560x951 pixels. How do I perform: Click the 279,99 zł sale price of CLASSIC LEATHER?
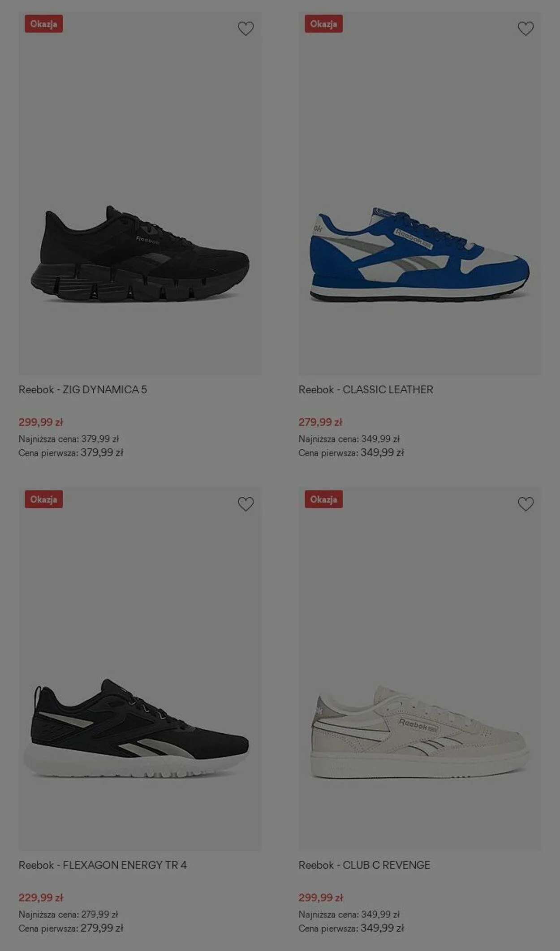tap(320, 422)
